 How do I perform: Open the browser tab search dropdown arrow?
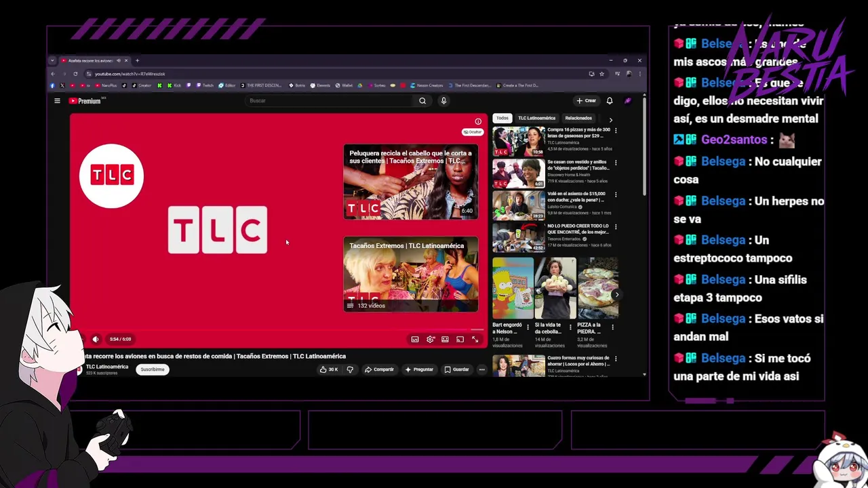(52, 60)
